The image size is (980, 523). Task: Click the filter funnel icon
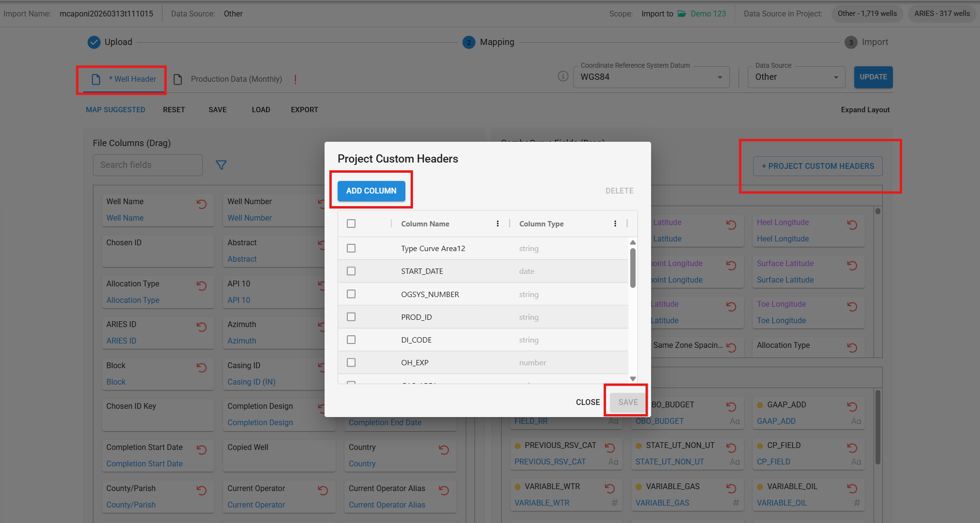click(x=221, y=165)
